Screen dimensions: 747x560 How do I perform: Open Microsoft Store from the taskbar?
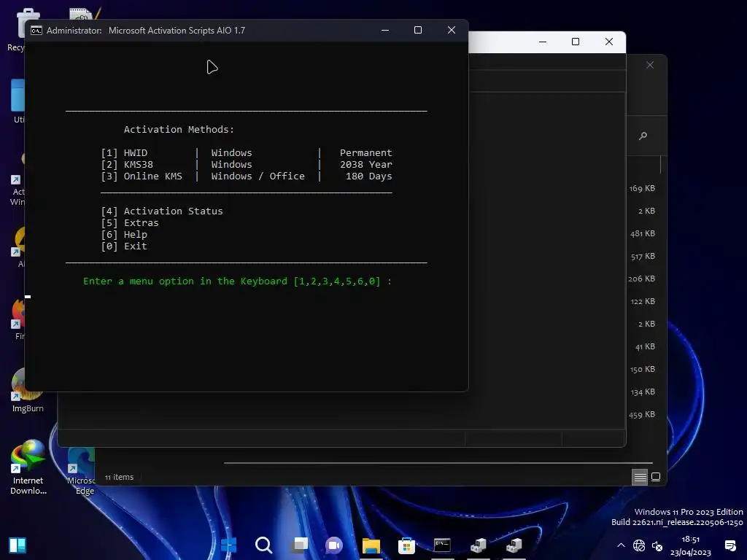406,545
